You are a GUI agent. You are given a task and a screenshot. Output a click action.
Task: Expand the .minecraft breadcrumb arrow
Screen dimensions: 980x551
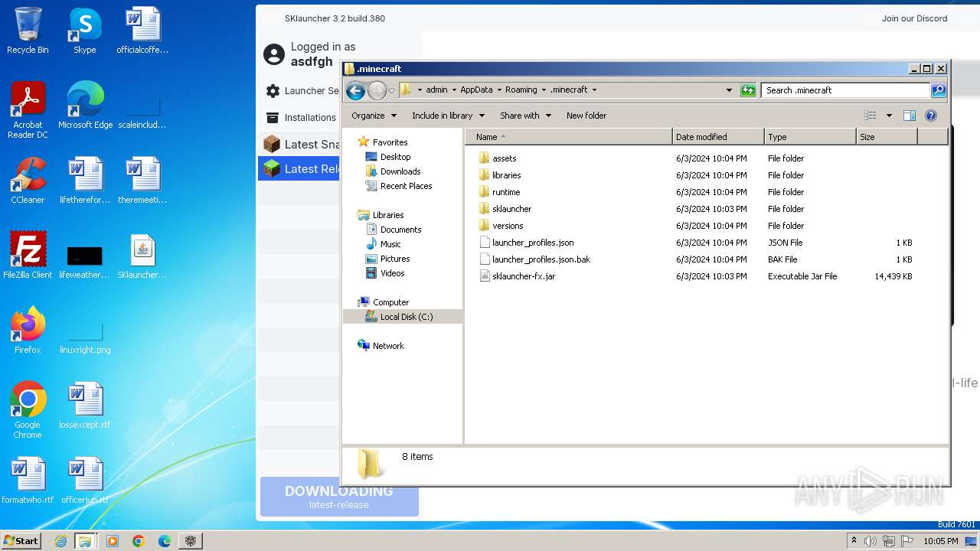click(x=594, y=90)
